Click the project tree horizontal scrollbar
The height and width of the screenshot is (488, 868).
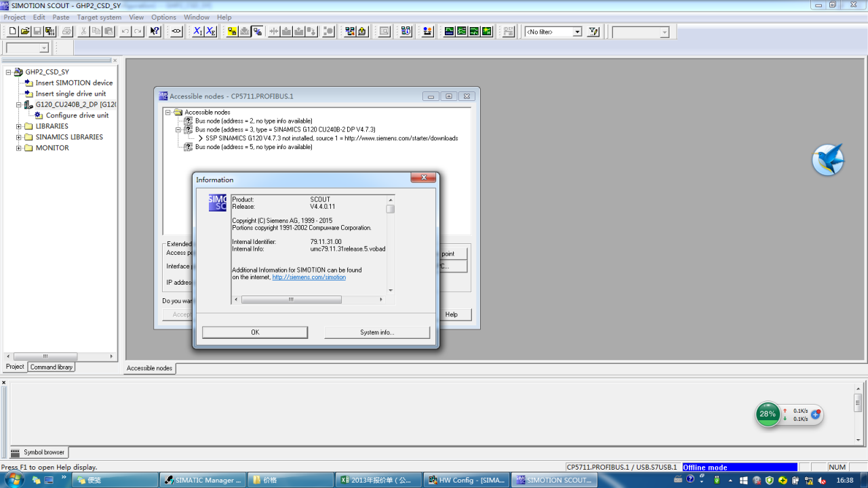pyautogui.click(x=60, y=356)
